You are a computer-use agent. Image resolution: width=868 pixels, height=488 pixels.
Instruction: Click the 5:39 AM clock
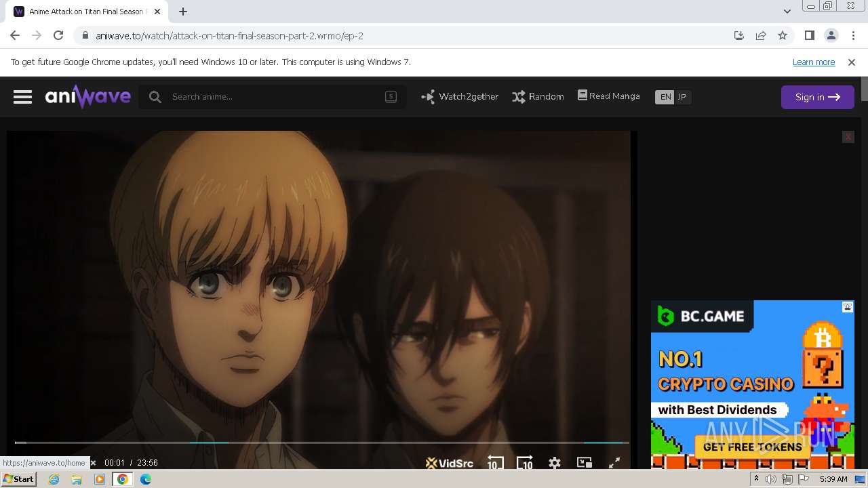(x=833, y=479)
